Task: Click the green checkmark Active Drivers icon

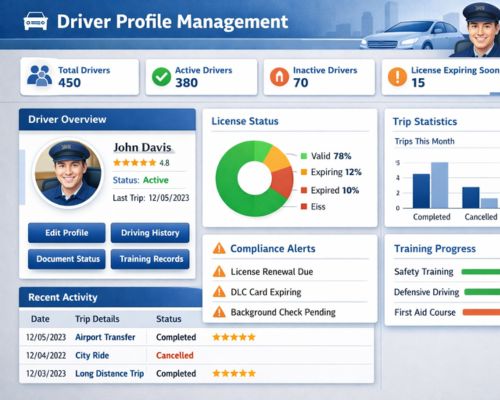Action: 161,77
